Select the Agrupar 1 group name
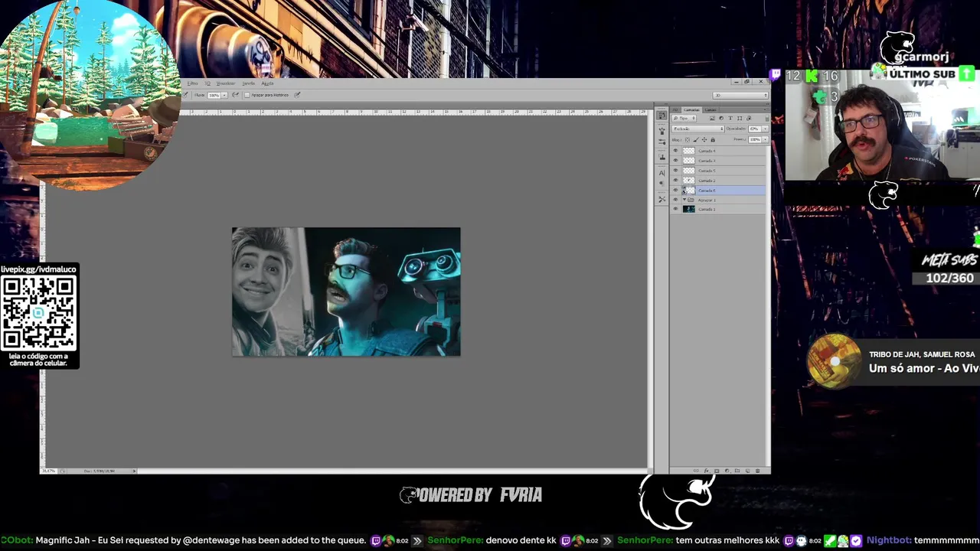The width and height of the screenshot is (980, 551). (x=707, y=200)
